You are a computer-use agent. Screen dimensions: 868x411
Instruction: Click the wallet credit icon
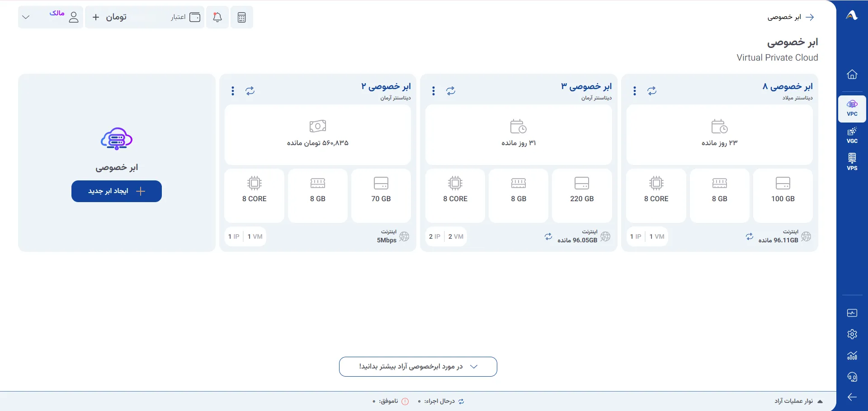195,17
